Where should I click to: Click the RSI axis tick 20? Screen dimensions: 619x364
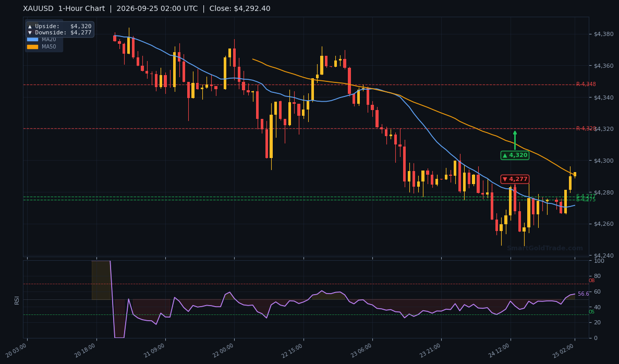597,323
